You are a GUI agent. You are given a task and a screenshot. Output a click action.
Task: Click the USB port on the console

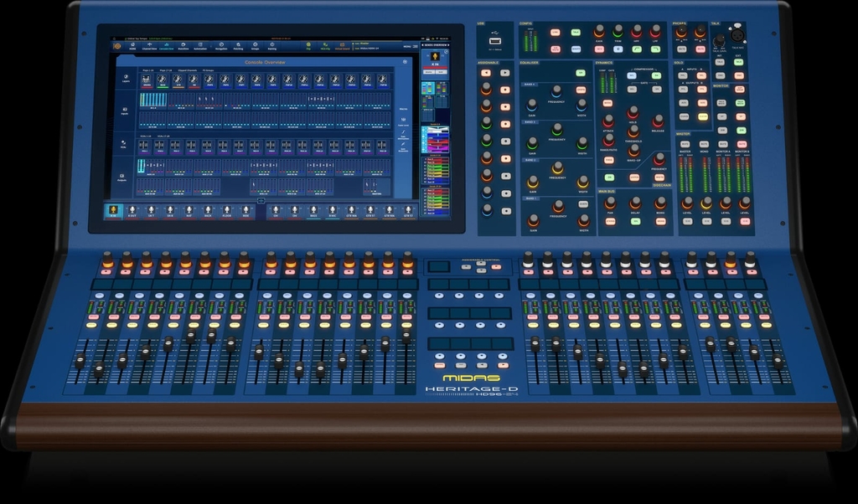pyautogui.click(x=494, y=42)
